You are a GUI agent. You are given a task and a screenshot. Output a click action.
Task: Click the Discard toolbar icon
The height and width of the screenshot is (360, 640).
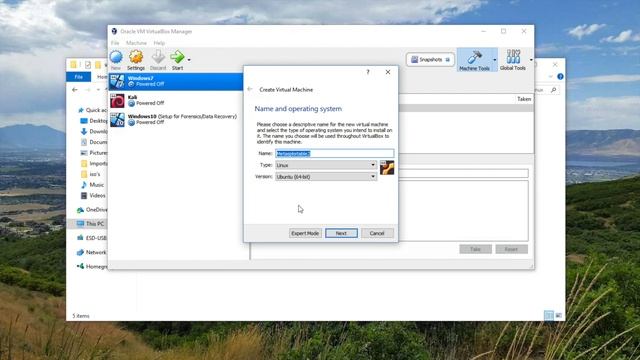(158, 60)
